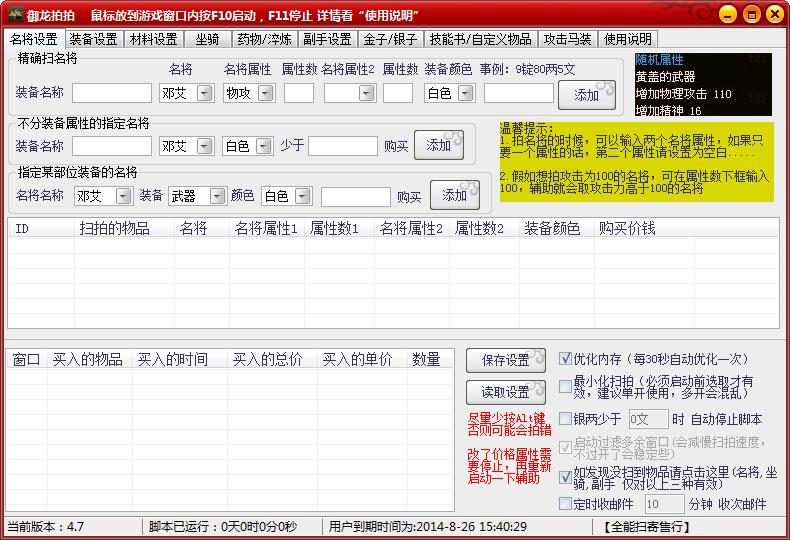Image resolution: width=790 pixels, height=540 pixels.
Task: Enable the 最小化扫拍 checkbox
Action: point(565,387)
